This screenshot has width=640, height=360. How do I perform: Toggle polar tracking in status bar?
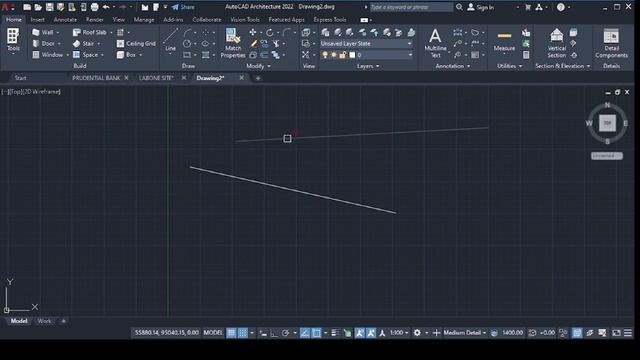tap(285, 333)
